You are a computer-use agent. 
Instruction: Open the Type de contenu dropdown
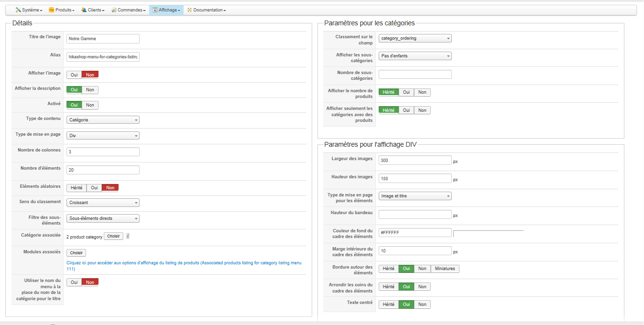pyautogui.click(x=103, y=120)
